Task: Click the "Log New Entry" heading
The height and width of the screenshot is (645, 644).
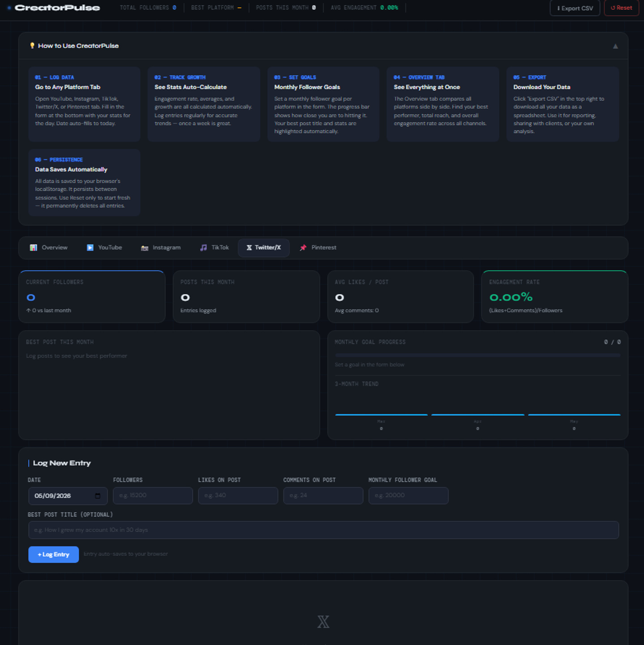Action: [62, 463]
